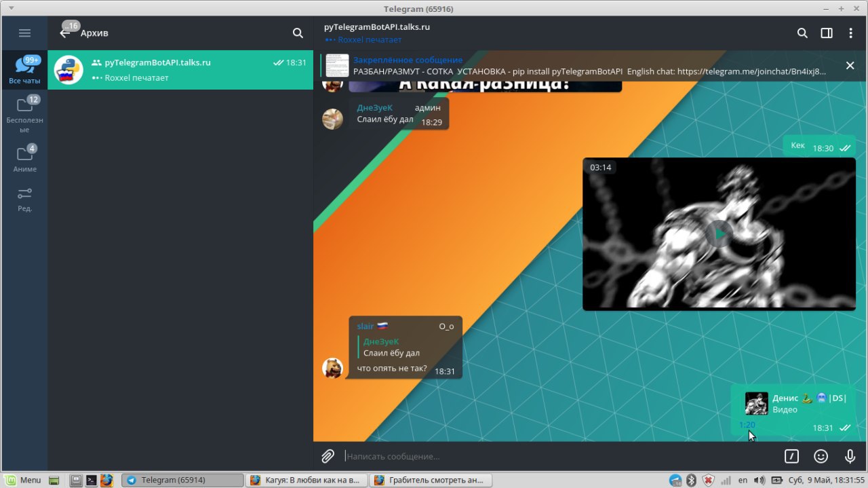Open the Bluetooth tray icon
The image size is (868, 488).
point(692,480)
